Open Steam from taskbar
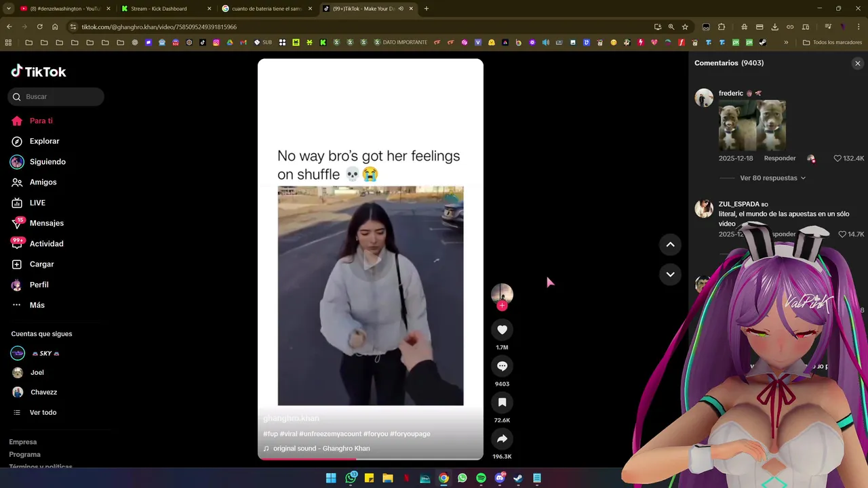This screenshot has width=868, height=488. tap(518, 478)
